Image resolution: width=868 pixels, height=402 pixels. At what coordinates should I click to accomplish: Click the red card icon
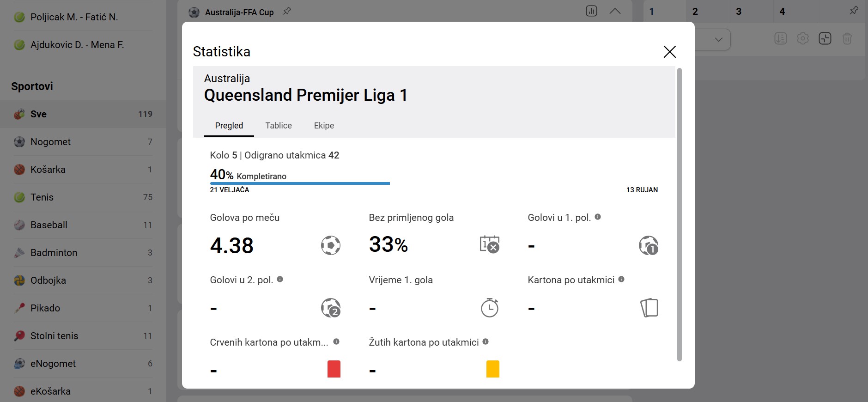click(x=334, y=369)
